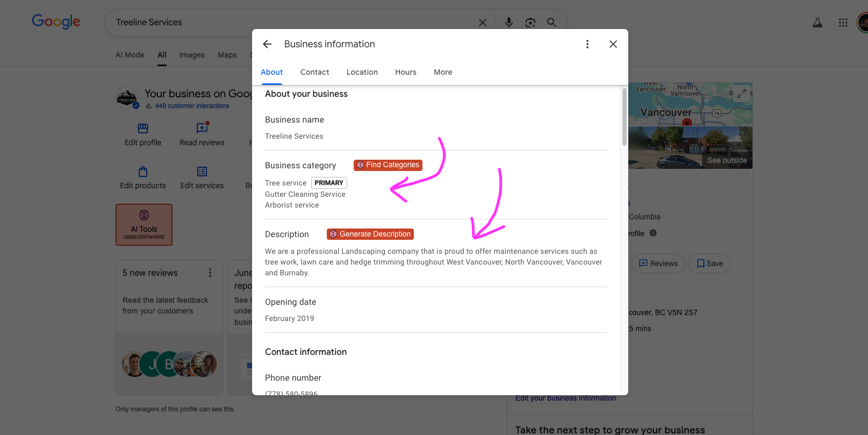Screen dimensions: 868x435
Task: Clear the search text with X icon
Action: coord(483,23)
